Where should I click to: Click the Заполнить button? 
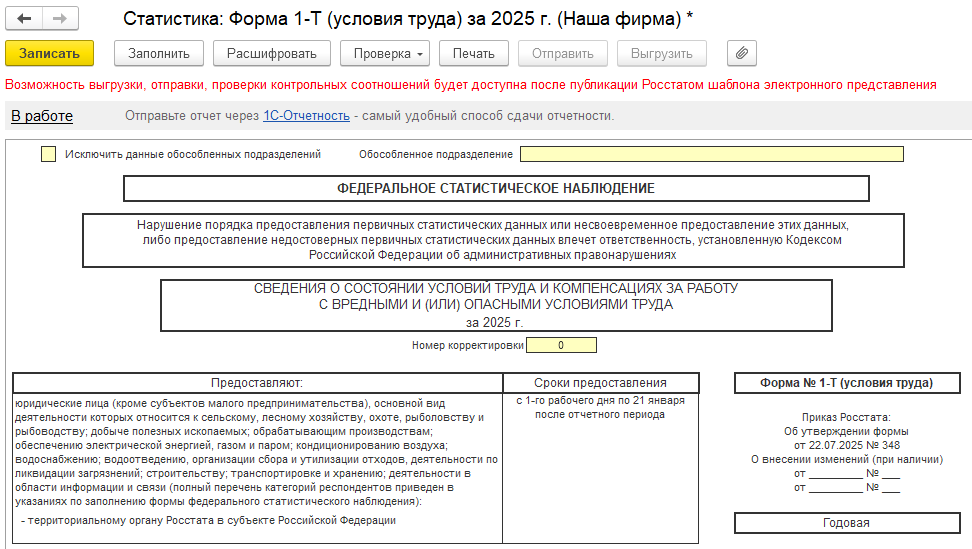pos(159,53)
